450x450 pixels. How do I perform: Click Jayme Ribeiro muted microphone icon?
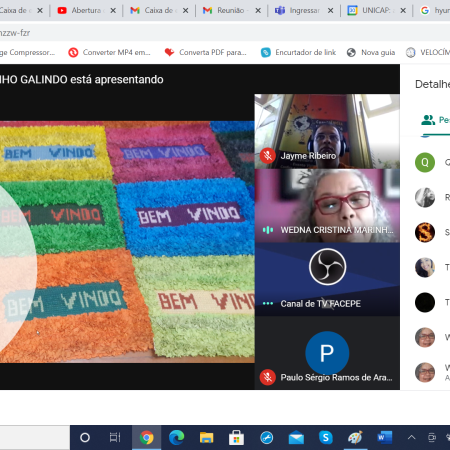click(x=267, y=156)
